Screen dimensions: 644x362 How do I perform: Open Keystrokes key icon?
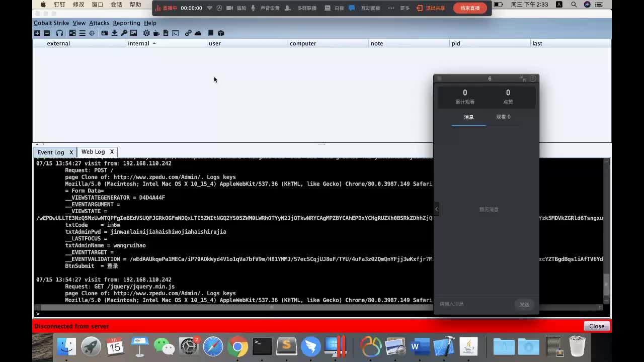124,33
